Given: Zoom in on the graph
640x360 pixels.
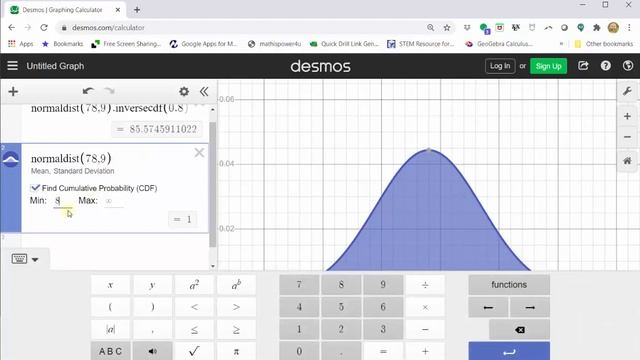Looking at the screenshot, I should (627, 116).
